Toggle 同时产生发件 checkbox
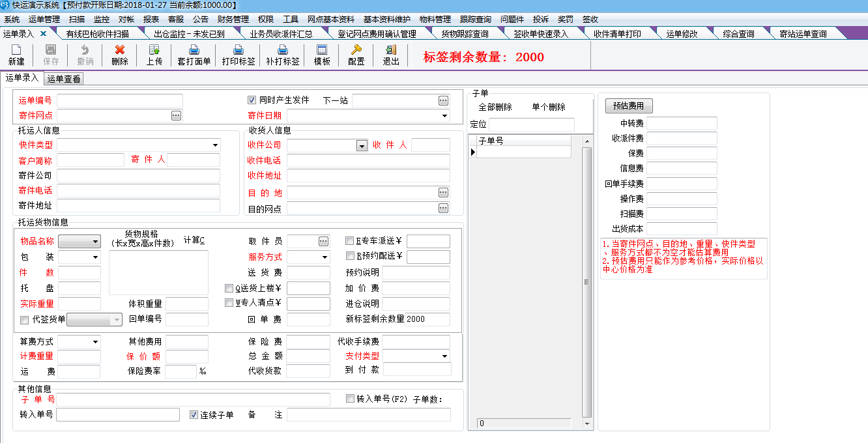Image resolution: width=868 pixels, height=443 pixels. click(x=252, y=100)
